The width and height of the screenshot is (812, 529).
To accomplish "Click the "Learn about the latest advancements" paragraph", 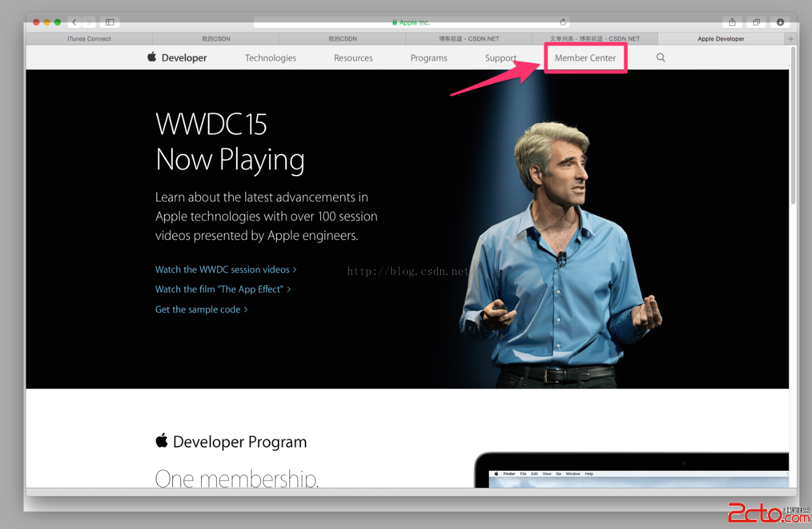I will (x=266, y=216).
